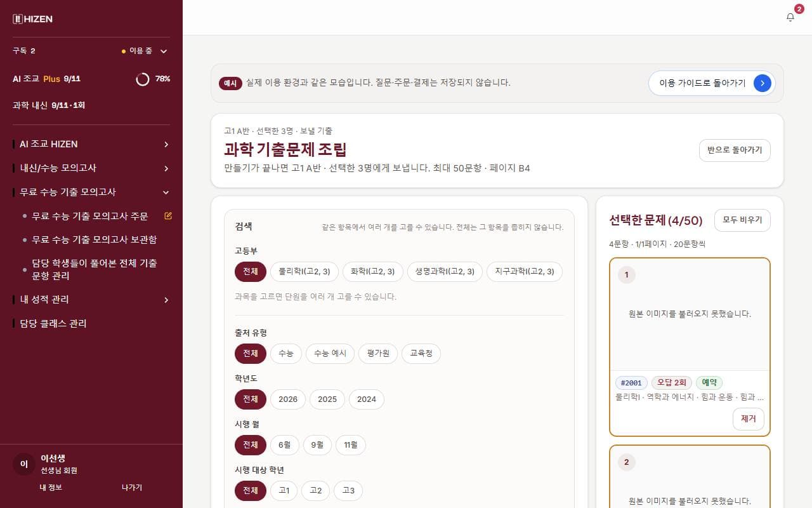
Task: Open 무료 수능 기출 모의고사 보관함
Action: tap(95, 239)
